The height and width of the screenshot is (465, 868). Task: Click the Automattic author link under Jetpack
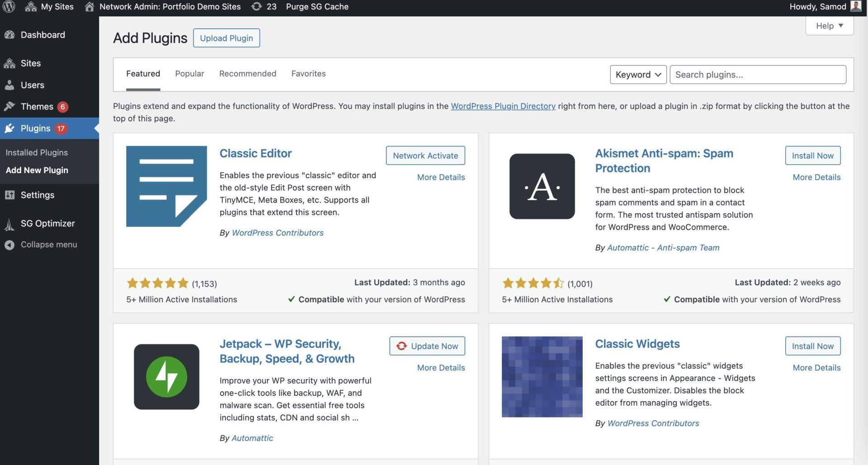click(252, 438)
